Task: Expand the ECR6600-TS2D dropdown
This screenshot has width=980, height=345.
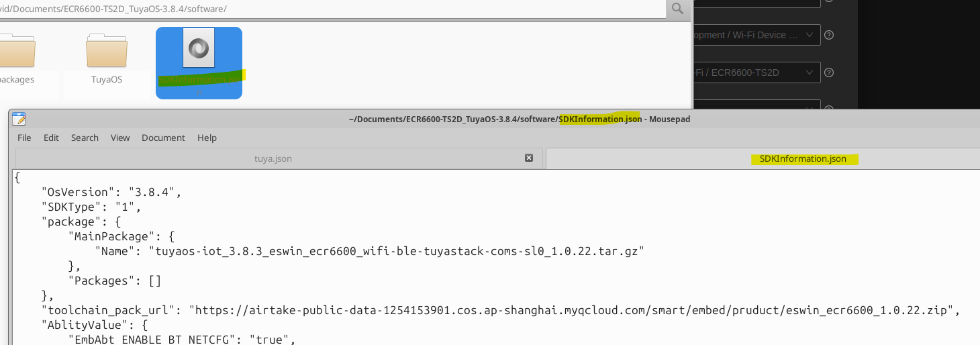Action: 756,72
